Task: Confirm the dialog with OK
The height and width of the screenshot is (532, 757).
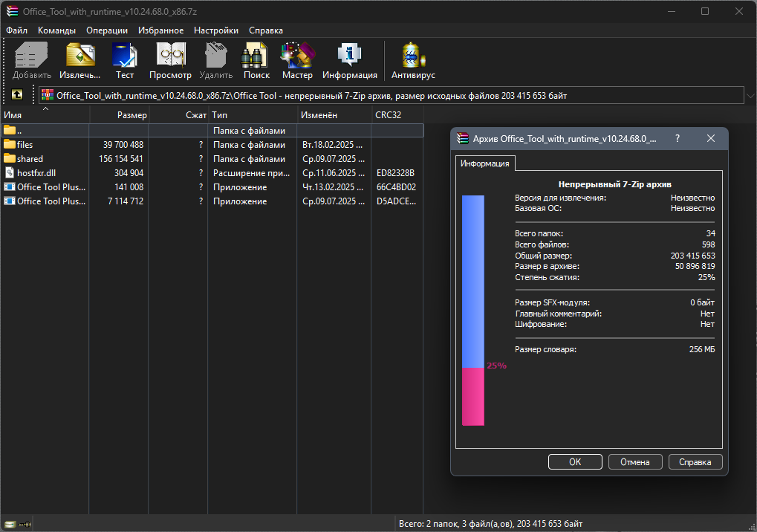Action: point(575,461)
